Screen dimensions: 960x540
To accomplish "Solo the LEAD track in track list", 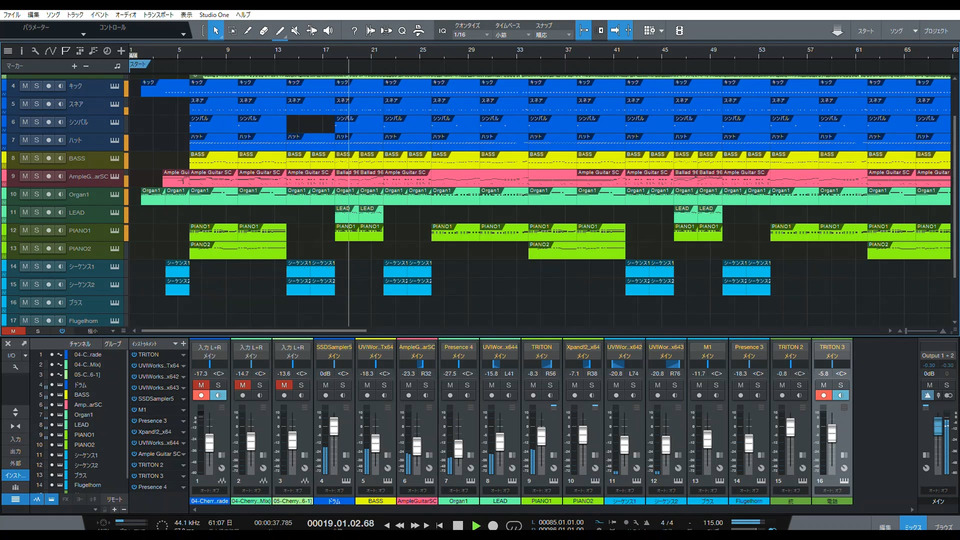I will pyautogui.click(x=36, y=212).
